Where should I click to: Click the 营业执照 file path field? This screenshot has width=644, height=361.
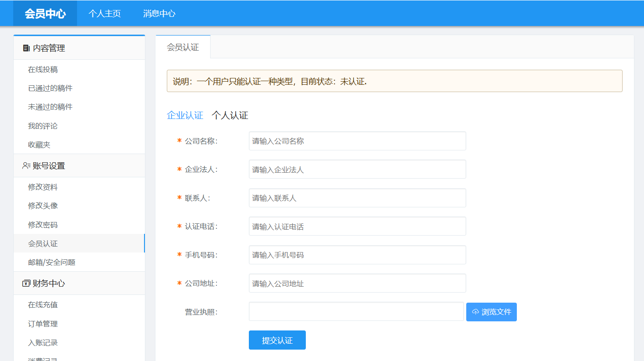click(x=356, y=312)
